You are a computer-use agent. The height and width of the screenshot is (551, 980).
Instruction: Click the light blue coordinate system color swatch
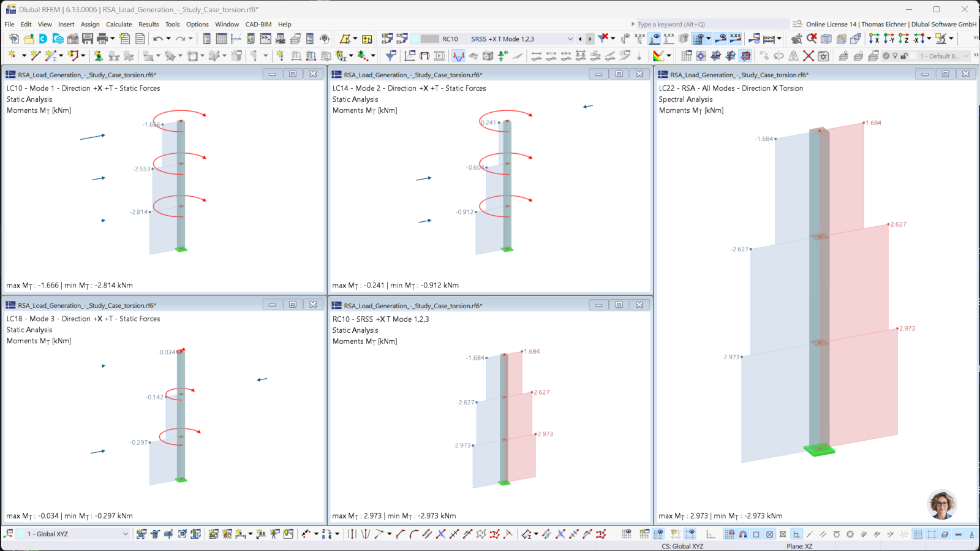[x=20, y=534]
